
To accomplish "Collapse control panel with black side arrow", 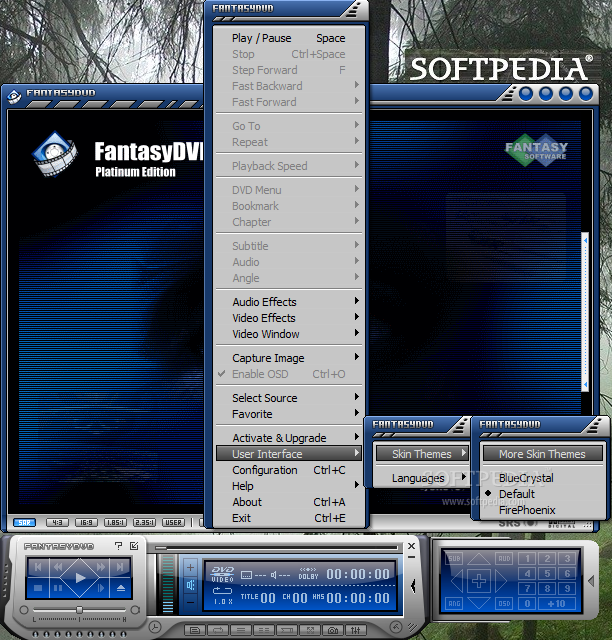I will [413, 586].
